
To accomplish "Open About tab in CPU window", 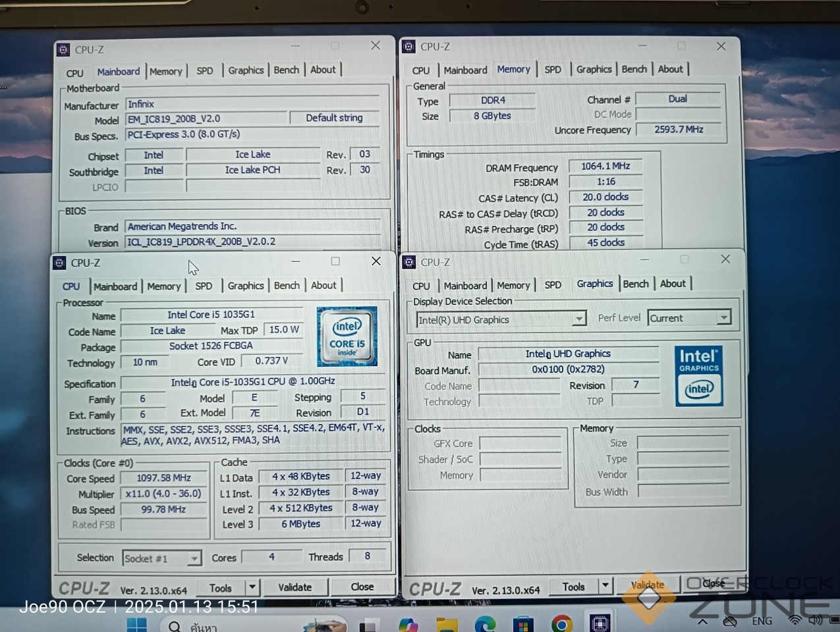I will click(x=323, y=285).
